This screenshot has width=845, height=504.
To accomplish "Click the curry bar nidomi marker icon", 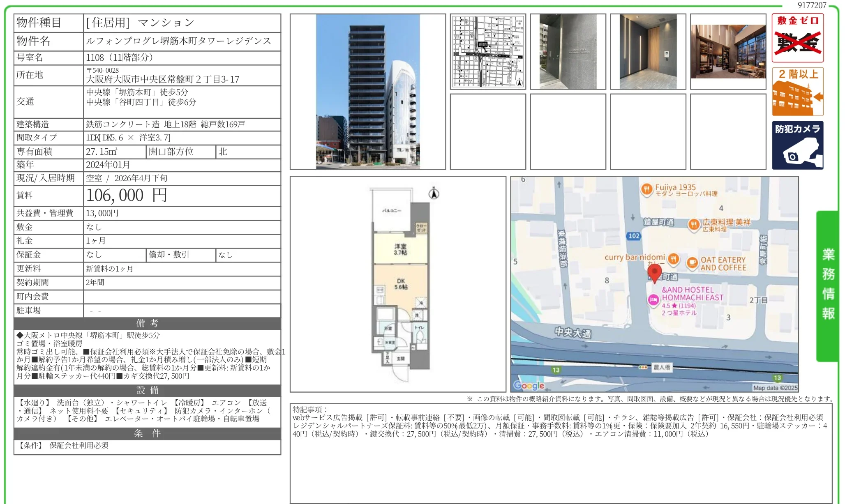I will point(673,259).
